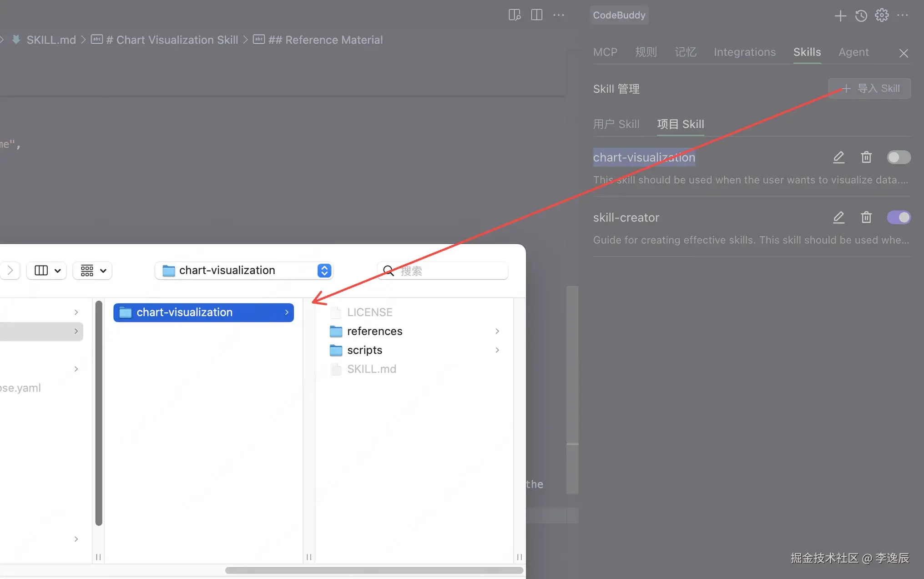Viewport: 924px width, 579px height.
Task: Open CodeBuddy chat history clock icon
Action: coord(861,15)
